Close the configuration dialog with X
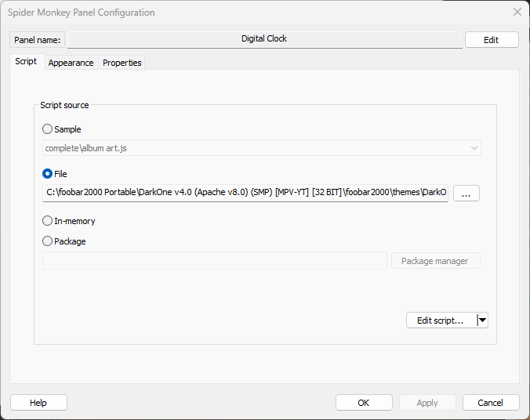The height and width of the screenshot is (420, 530). point(517,13)
